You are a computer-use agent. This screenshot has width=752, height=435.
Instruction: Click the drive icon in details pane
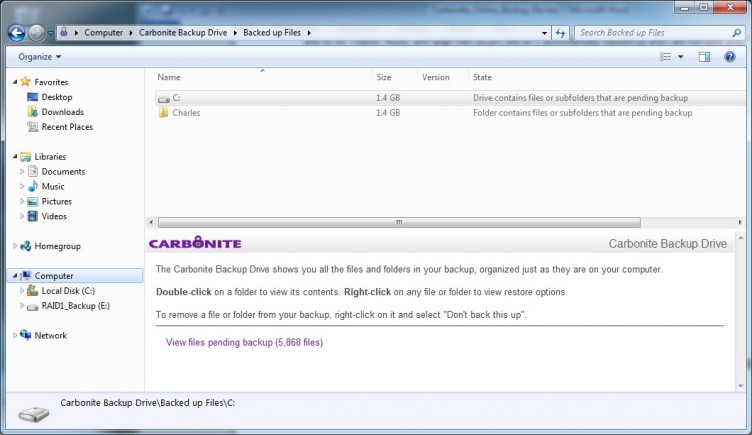coord(34,414)
